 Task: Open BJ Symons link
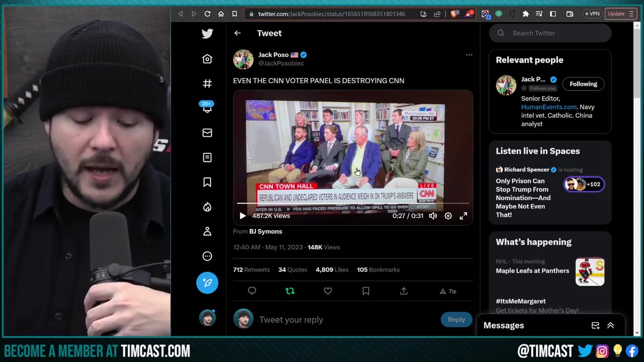point(266,231)
